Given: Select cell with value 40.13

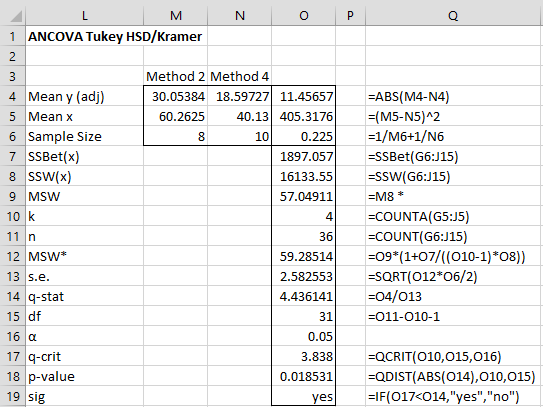Looking at the screenshot, I should click(x=240, y=116).
